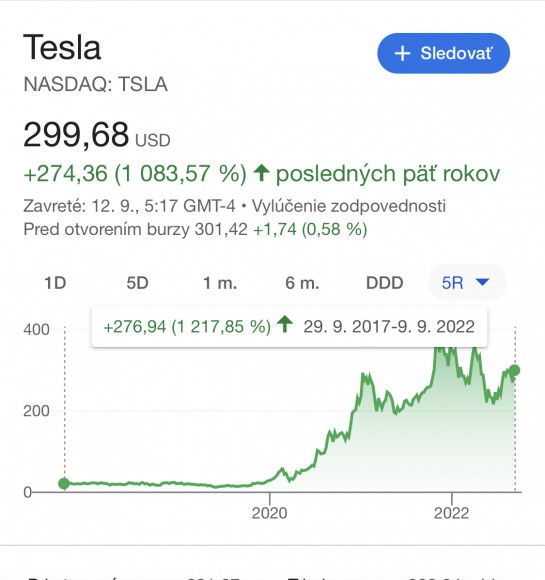This screenshot has width=545, height=580.
Task: Click the NASDAQ: TSLA ticker text
Action: pos(95,84)
